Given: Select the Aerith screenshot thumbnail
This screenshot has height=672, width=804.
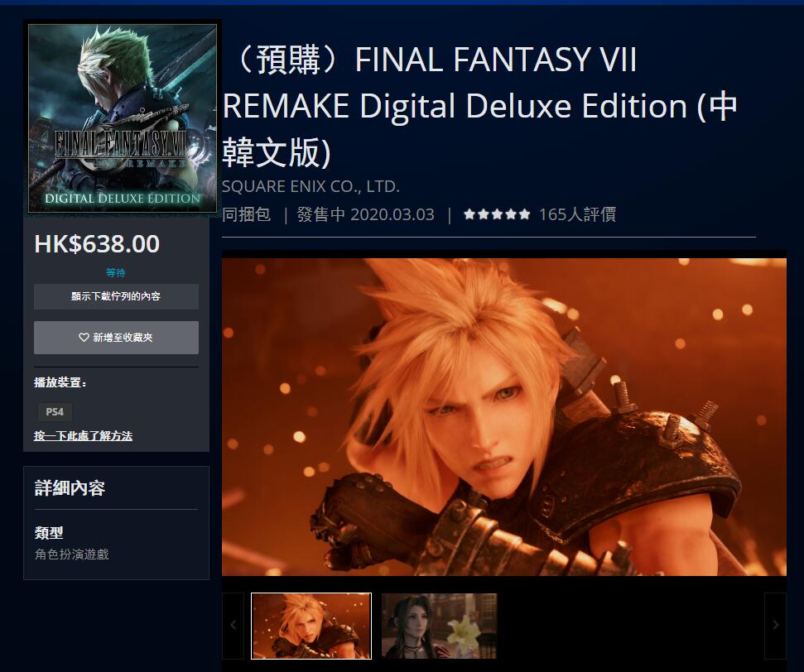Looking at the screenshot, I should click(x=440, y=626).
